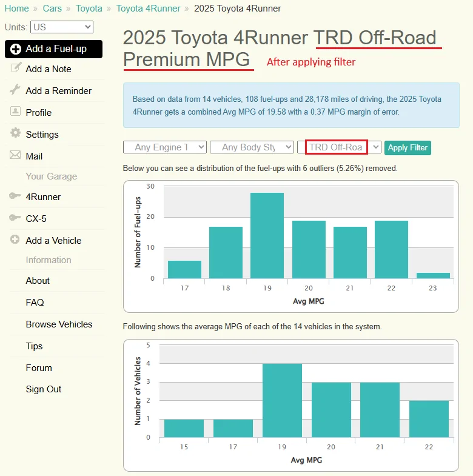The width and height of the screenshot is (473, 476).
Task: Click the plus icon on Add a Fuel-up
Action: [16, 49]
